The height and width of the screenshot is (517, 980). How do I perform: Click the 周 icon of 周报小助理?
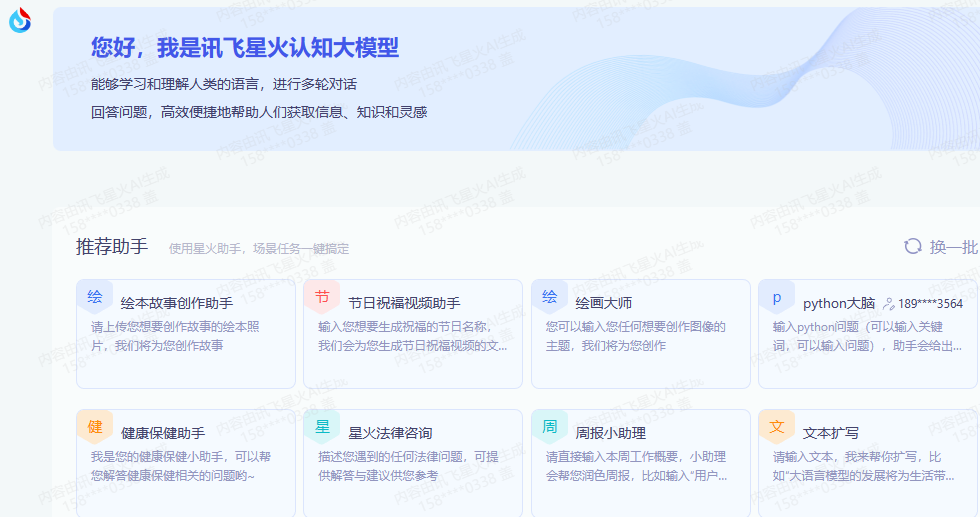[550, 427]
